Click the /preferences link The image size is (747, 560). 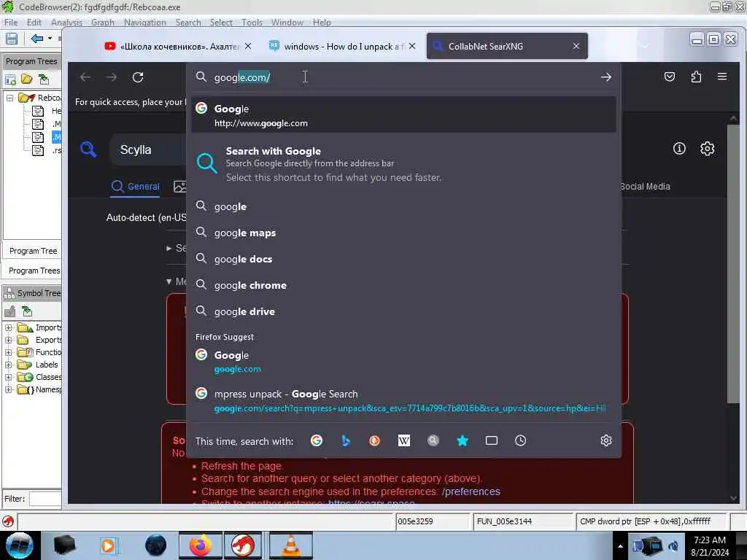click(x=471, y=491)
